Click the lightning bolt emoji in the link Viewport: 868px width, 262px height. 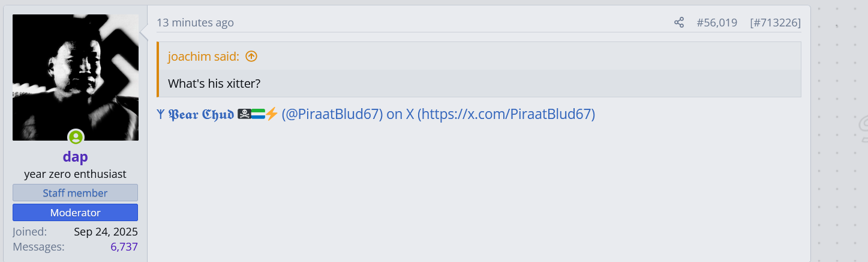[272, 114]
